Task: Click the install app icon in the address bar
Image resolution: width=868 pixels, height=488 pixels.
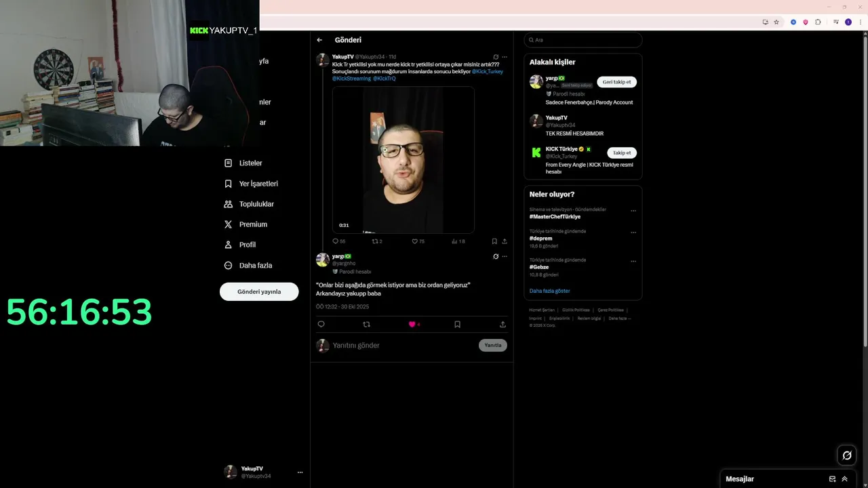Action: pos(766,22)
